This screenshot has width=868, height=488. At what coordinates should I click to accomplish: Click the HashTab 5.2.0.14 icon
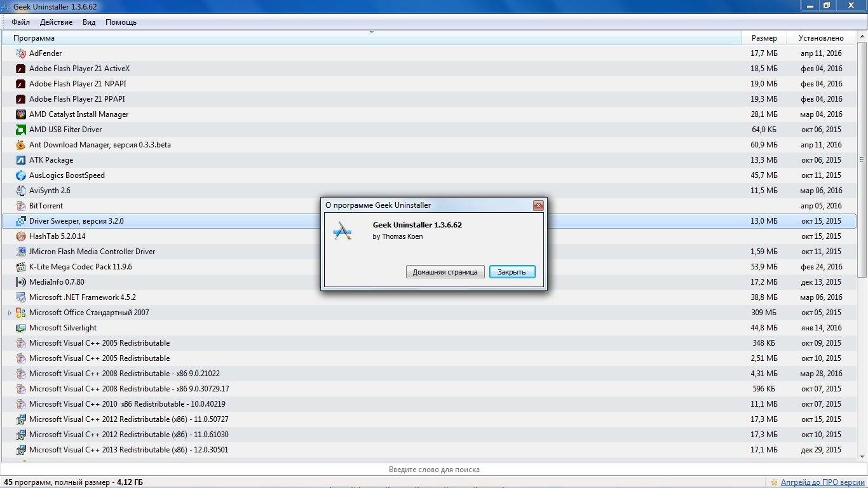tap(21, 236)
